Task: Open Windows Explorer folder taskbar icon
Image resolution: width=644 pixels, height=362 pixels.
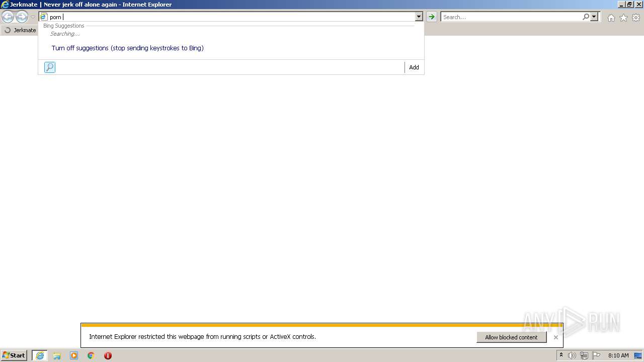Action: click(x=57, y=355)
